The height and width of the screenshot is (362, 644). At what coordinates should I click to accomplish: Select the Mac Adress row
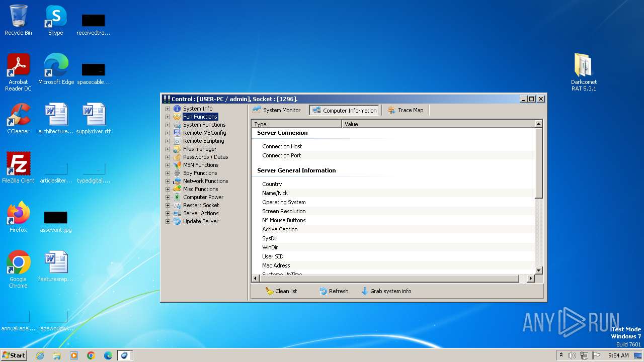click(392, 265)
